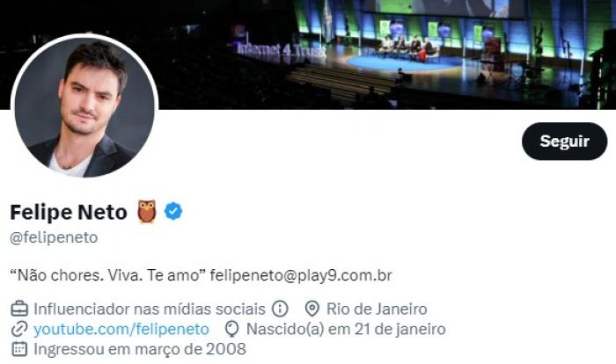The width and height of the screenshot is (616, 364).
Task: Click the location pin icon
Action: click(x=312, y=309)
